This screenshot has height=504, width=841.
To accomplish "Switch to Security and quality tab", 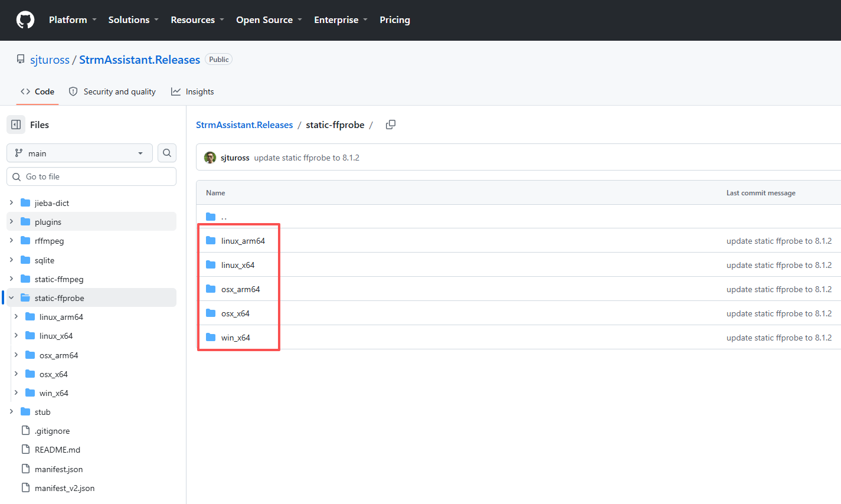I will (112, 91).
